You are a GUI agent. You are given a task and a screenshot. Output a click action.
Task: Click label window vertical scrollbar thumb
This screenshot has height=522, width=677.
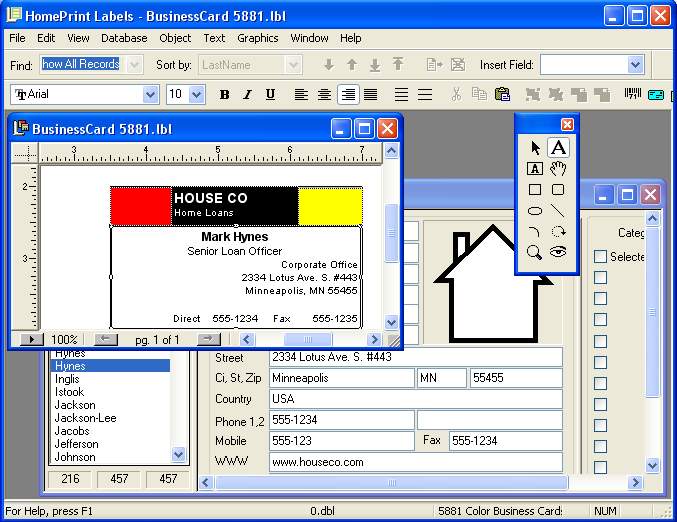(391, 232)
